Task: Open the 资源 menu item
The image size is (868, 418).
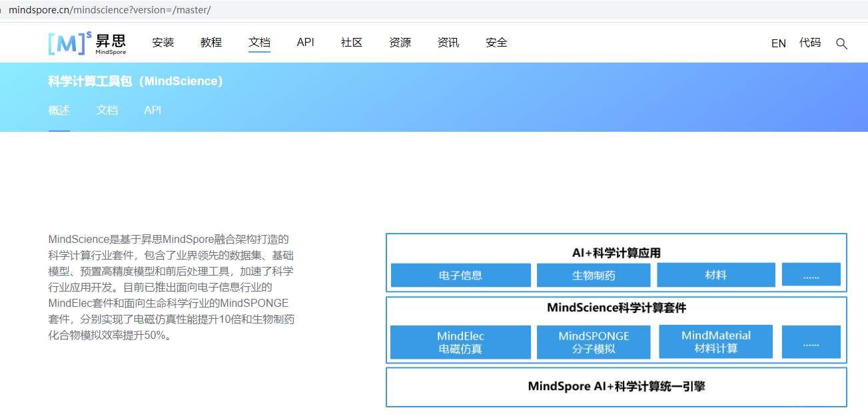Action: click(x=400, y=43)
